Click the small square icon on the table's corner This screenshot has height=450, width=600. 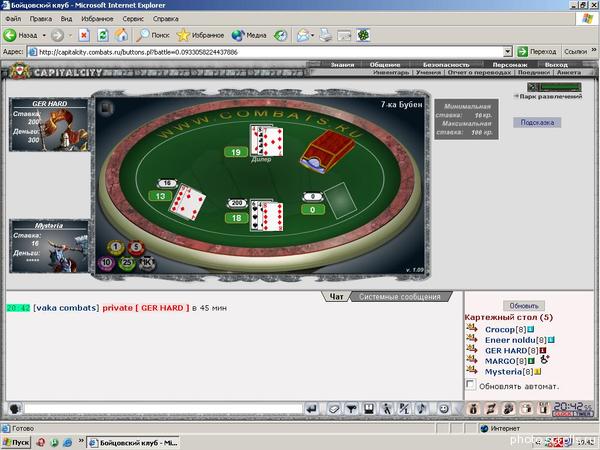tap(106, 108)
